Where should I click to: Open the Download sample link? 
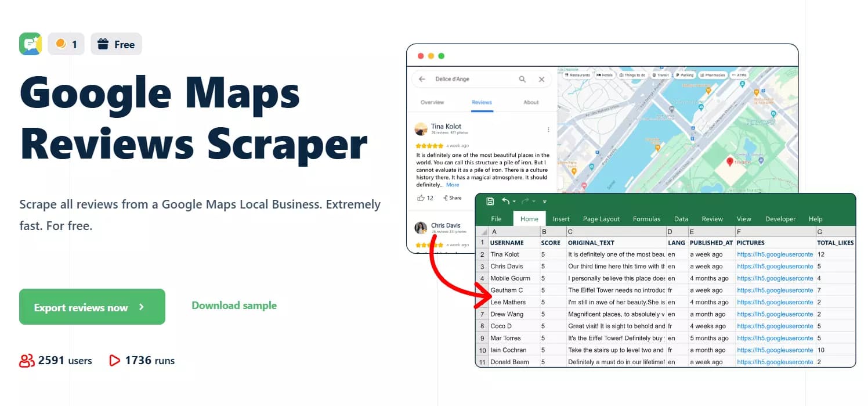[234, 305]
